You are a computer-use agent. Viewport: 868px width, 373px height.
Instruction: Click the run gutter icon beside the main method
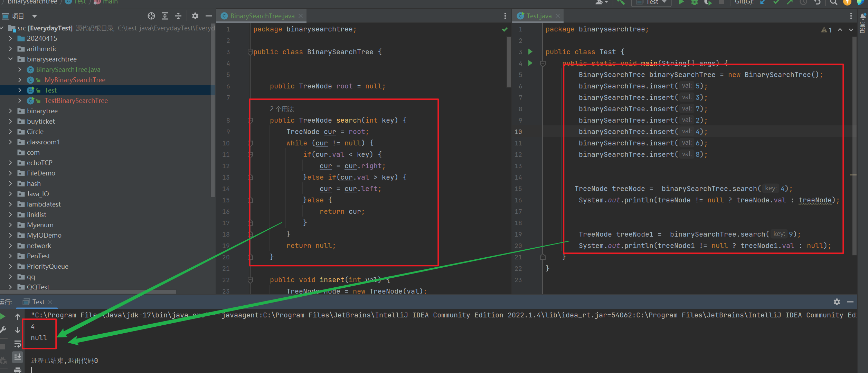(x=530, y=63)
